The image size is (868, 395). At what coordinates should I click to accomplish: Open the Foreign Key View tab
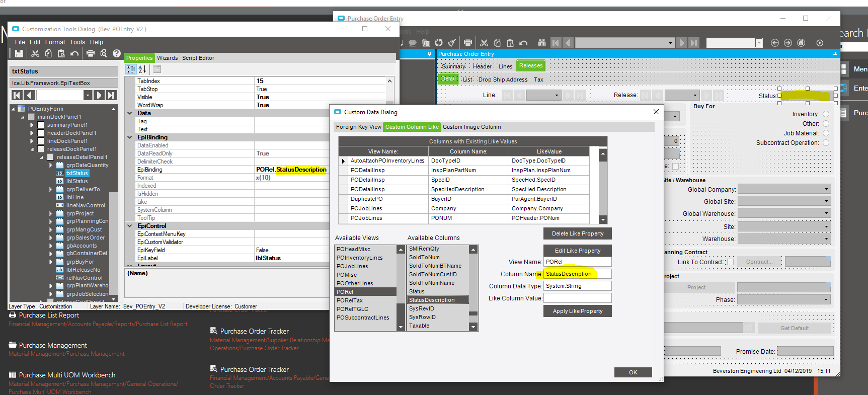click(359, 127)
